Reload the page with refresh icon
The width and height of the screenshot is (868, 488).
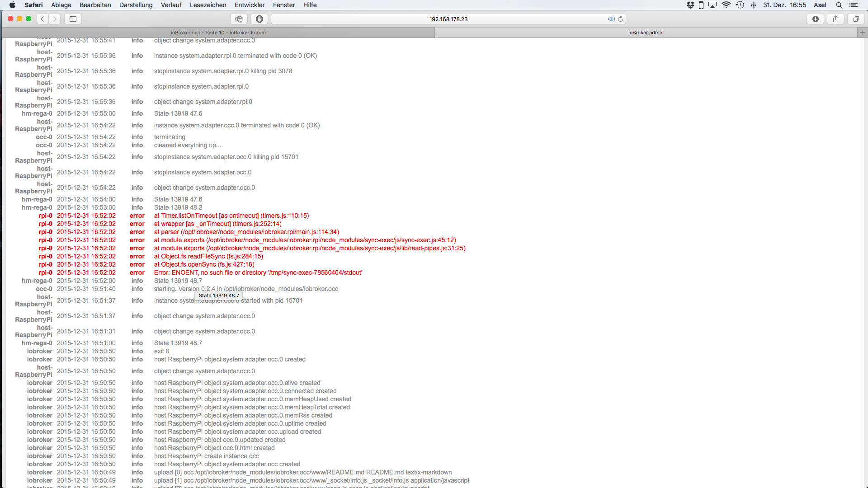coord(621,19)
